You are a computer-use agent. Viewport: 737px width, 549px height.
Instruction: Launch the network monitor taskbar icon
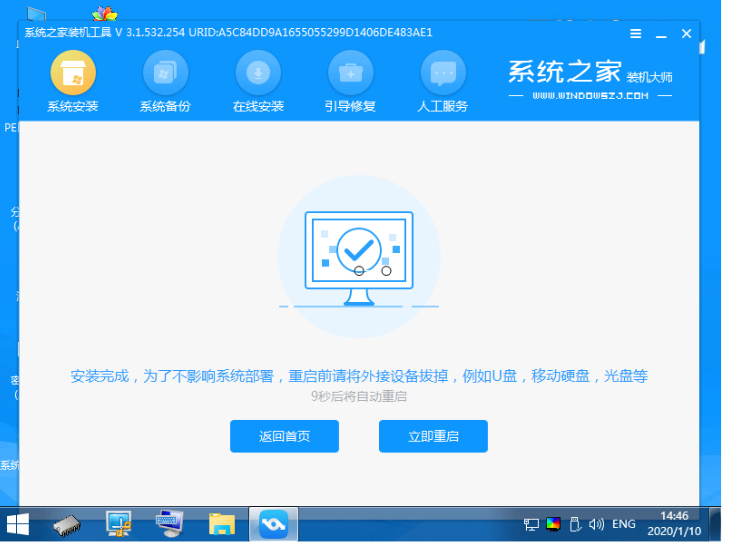click(x=119, y=523)
